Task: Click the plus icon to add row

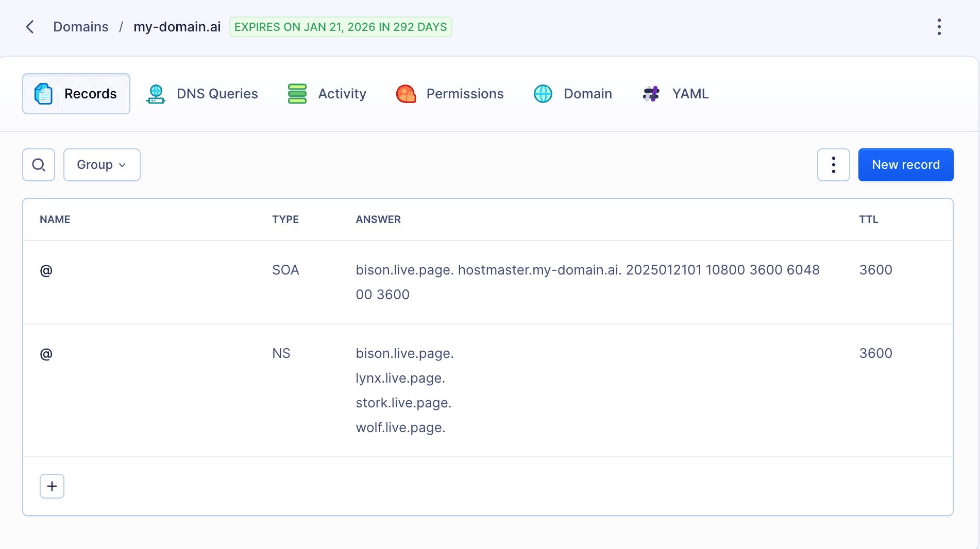Action: [52, 486]
